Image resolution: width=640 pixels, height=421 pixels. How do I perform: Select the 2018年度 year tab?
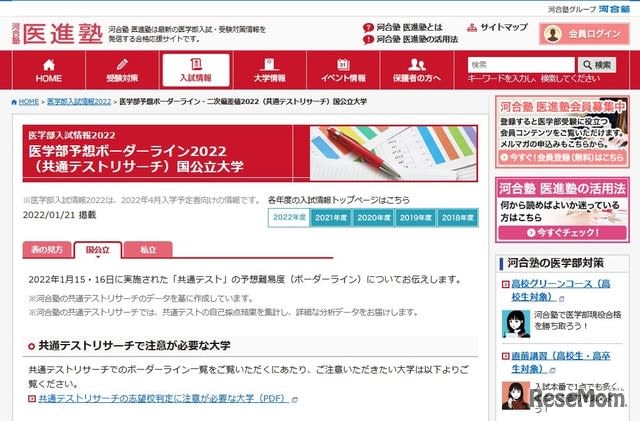(458, 218)
